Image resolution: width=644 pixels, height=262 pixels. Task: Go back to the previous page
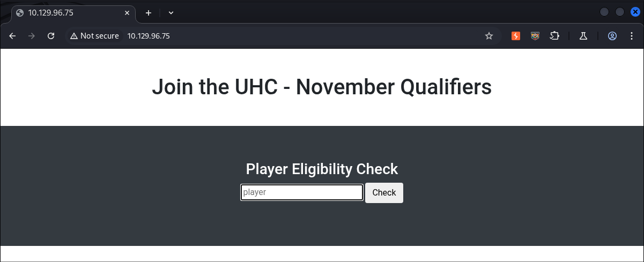pos(13,36)
